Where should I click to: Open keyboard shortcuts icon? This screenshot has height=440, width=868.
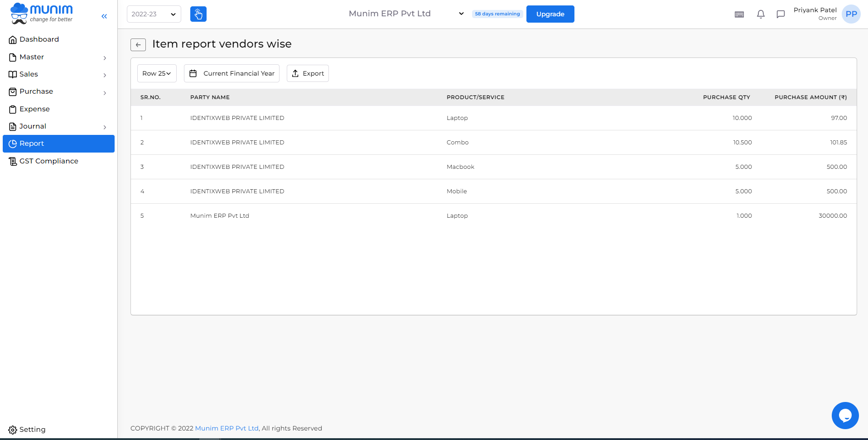tap(739, 14)
